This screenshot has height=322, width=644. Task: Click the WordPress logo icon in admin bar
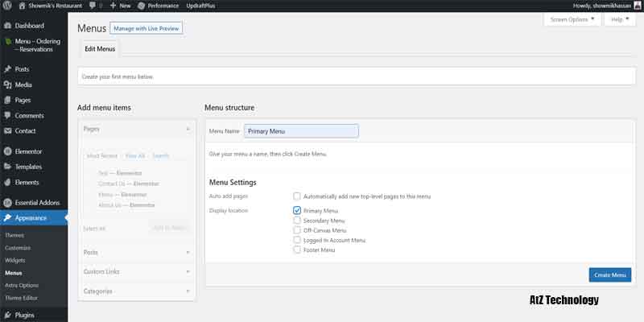pyautogui.click(x=6, y=5)
